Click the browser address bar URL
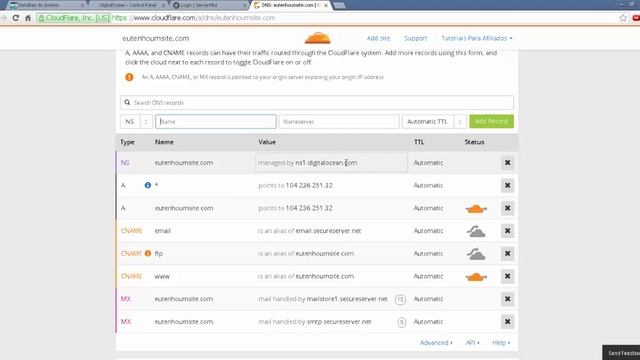Viewport: 640px width, 360px height. pos(193,18)
